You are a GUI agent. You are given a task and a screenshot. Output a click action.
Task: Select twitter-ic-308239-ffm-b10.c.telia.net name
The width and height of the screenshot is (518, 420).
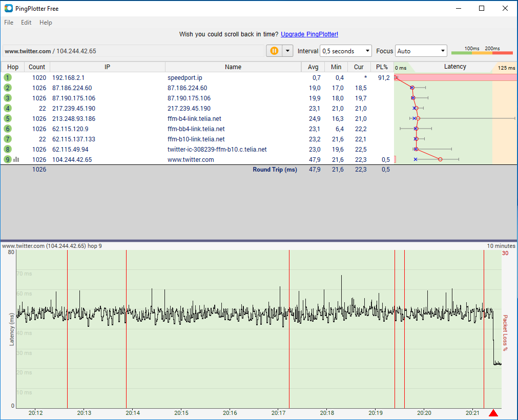click(217, 149)
